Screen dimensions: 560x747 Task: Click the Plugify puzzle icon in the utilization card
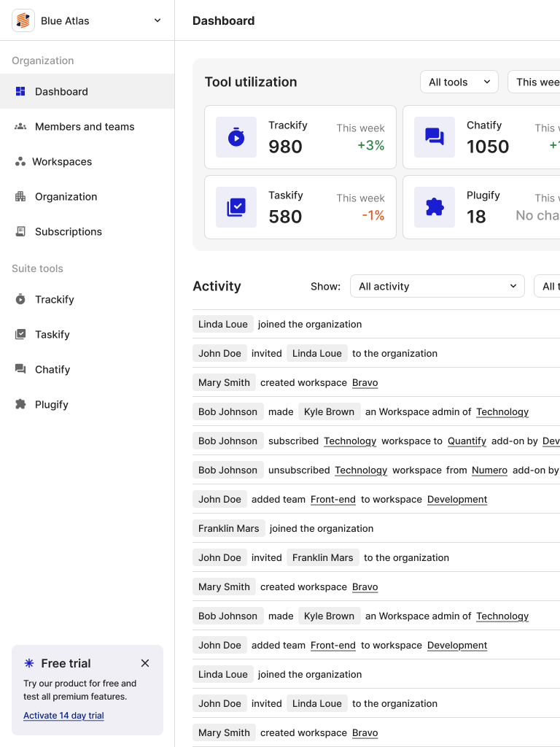[x=435, y=207]
